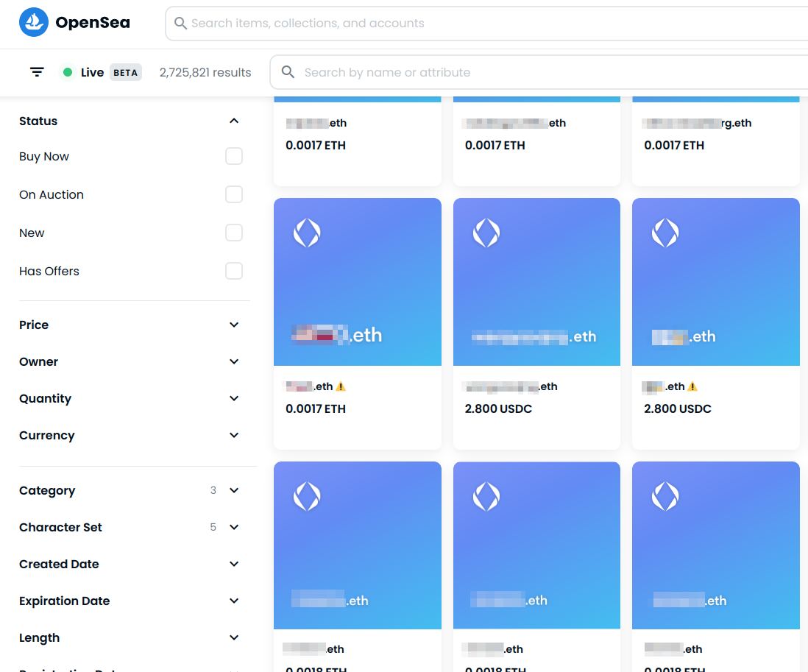Toggle the filter sidebar icon
The width and height of the screenshot is (808, 672).
pyautogui.click(x=37, y=72)
